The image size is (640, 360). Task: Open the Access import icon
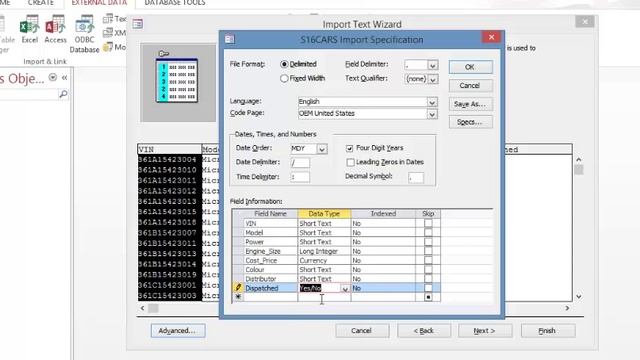(55, 29)
